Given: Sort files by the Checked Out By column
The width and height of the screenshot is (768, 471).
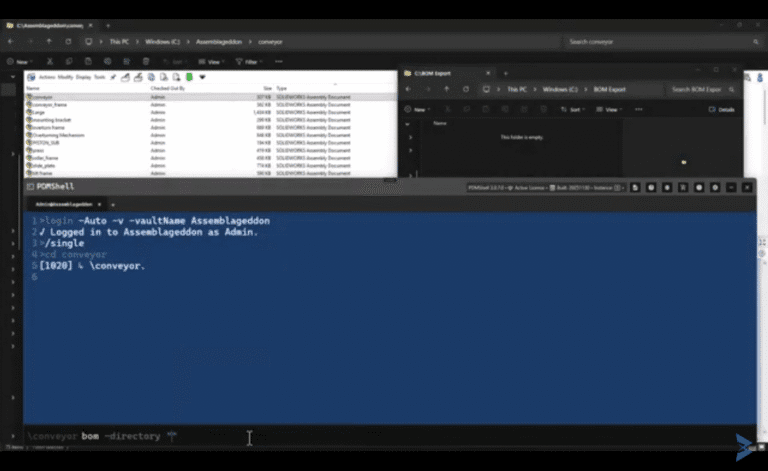Looking at the screenshot, I should point(168,89).
